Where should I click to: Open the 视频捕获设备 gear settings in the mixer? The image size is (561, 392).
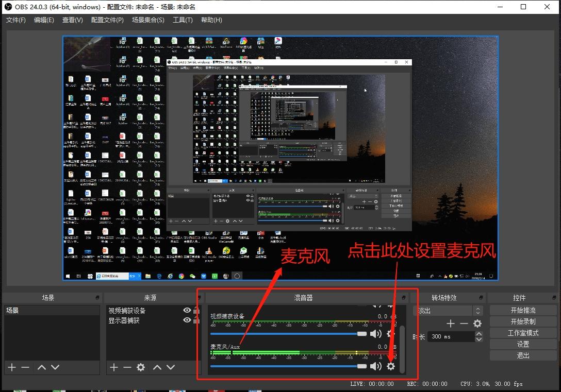(391, 334)
